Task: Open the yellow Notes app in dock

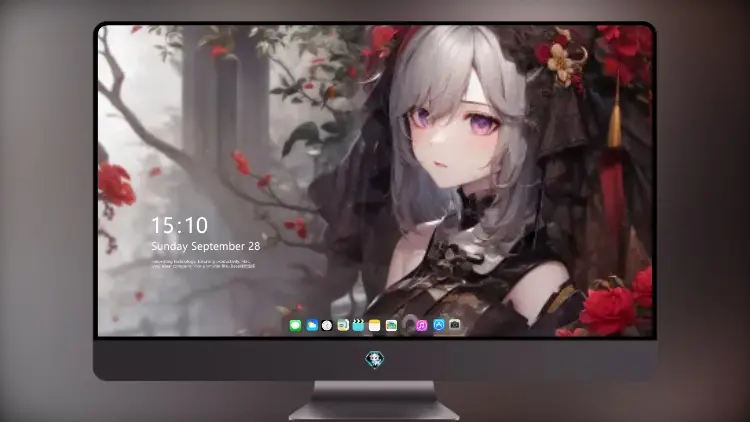Action: click(375, 325)
